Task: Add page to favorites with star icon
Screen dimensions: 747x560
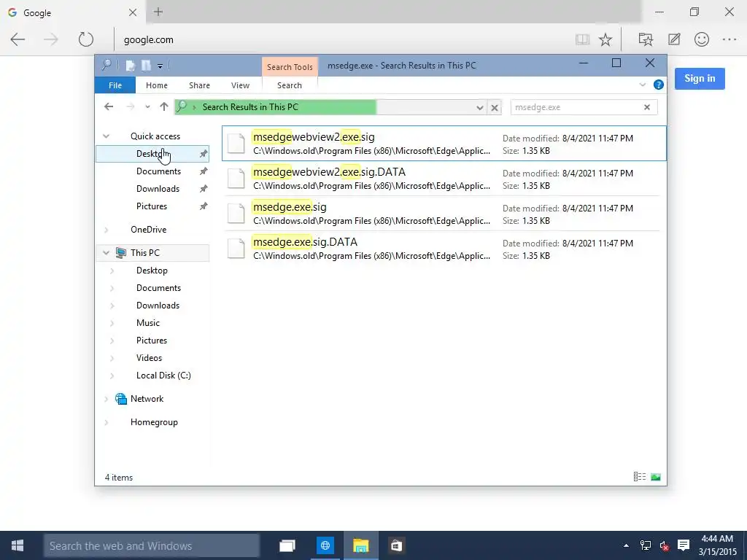Action: pyautogui.click(x=605, y=39)
